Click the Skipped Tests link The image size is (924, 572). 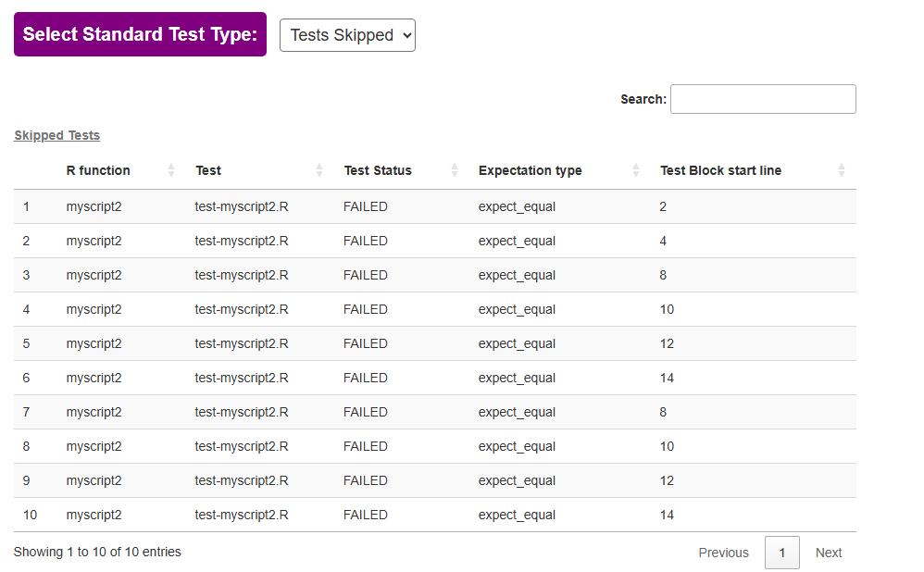click(57, 135)
